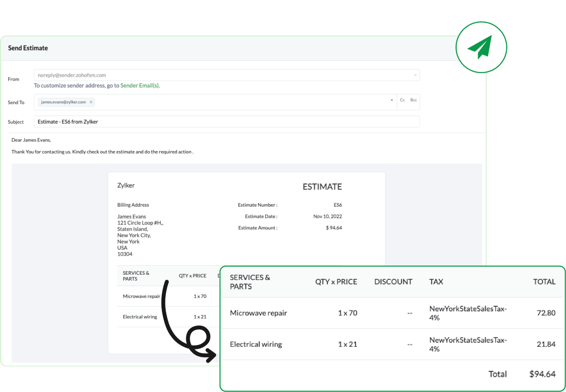Click the Estimate Number value ES6
The height and width of the screenshot is (392, 566).
click(337, 205)
